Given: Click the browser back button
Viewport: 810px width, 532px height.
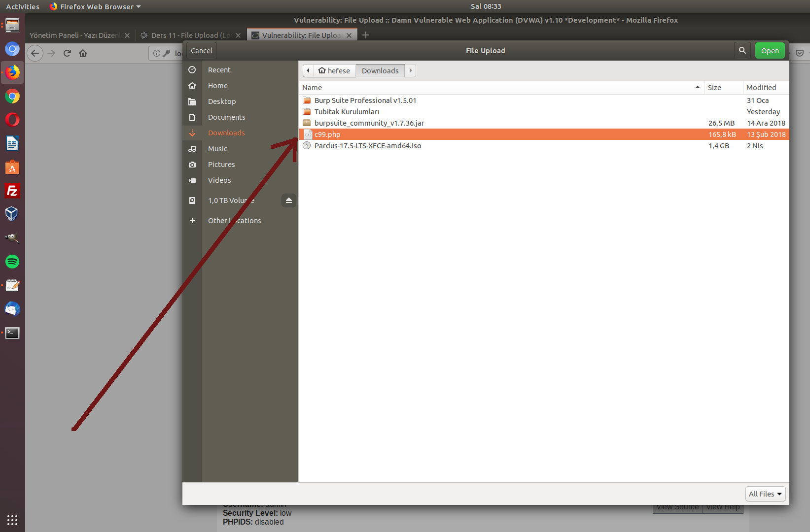Looking at the screenshot, I should (x=35, y=53).
